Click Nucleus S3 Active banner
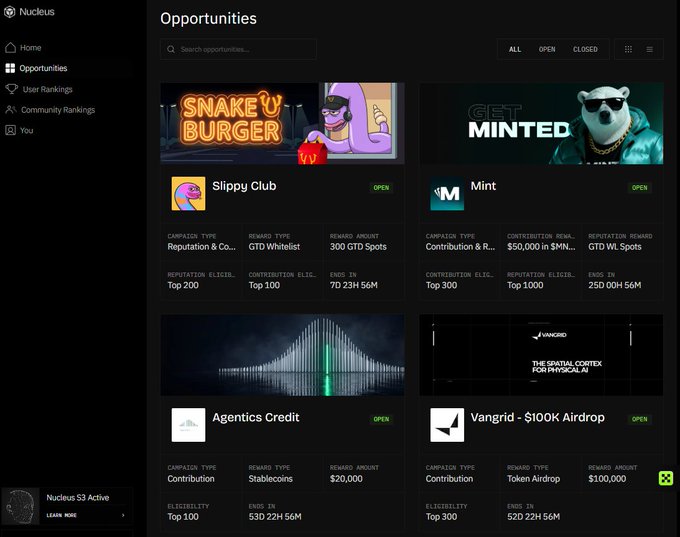 pos(66,506)
